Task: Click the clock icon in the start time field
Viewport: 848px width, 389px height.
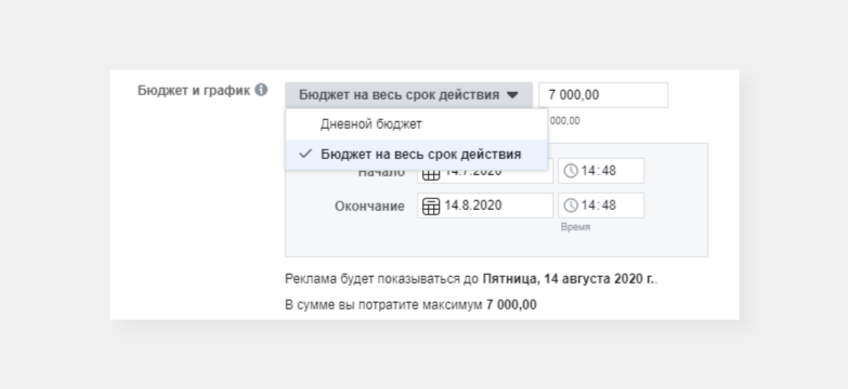Action: click(571, 171)
